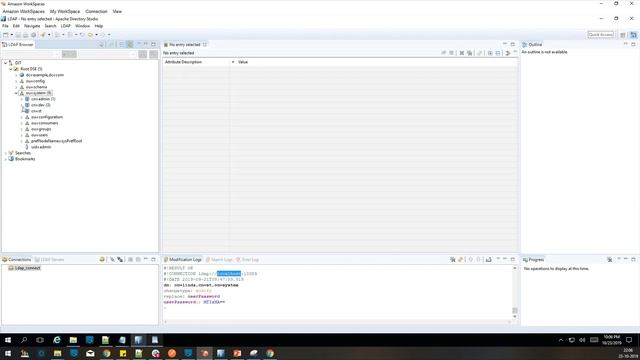The image size is (640, 360).
Task: Collapse the ou=system node
Action: 16,93
